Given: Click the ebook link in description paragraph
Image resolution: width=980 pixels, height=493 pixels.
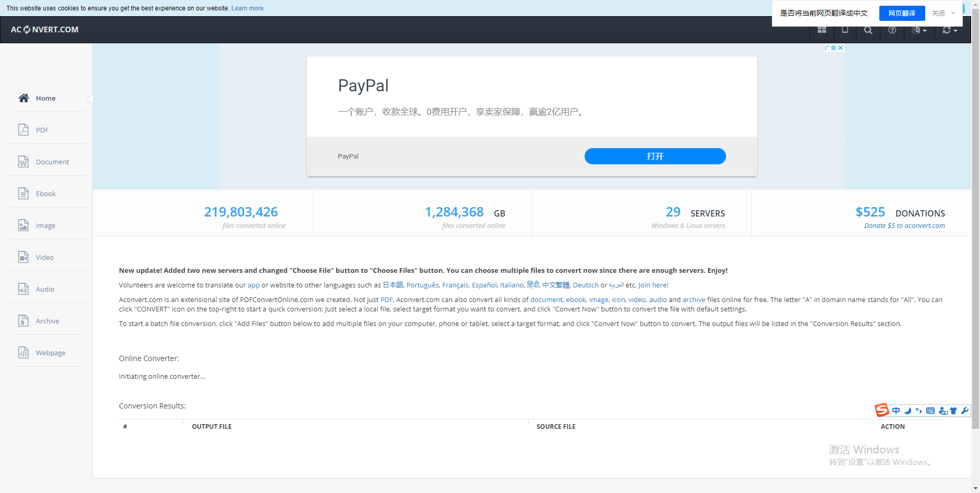Looking at the screenshot, I should coord(576,299).
